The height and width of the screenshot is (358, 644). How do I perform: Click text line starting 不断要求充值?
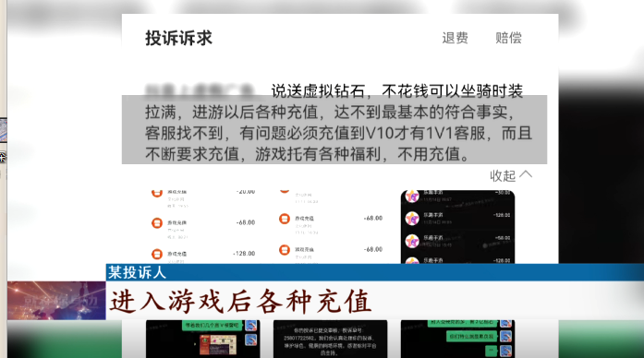point(307,154)
